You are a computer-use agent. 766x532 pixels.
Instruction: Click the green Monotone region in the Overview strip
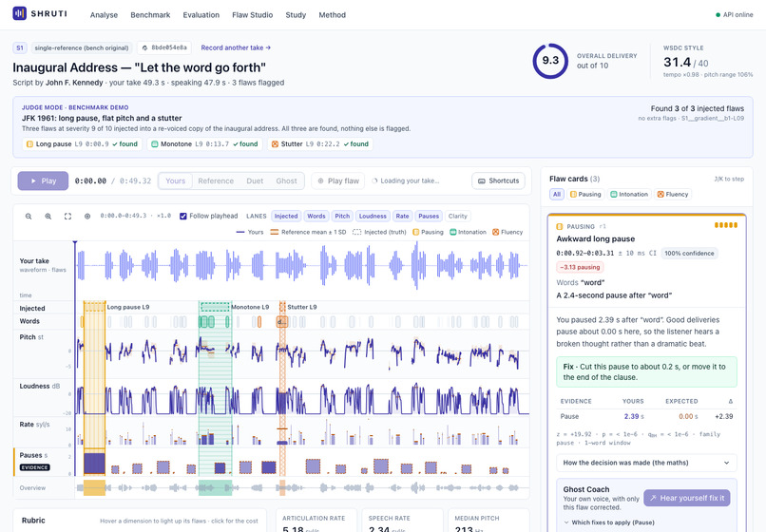click(x=215, y=487)
